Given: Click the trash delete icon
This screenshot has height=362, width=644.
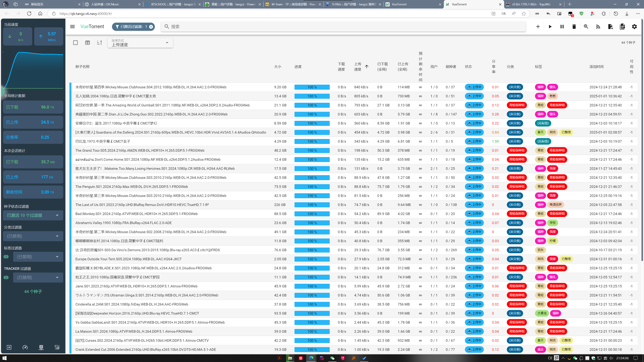Looking at the screenshot, I should point(574,27).
